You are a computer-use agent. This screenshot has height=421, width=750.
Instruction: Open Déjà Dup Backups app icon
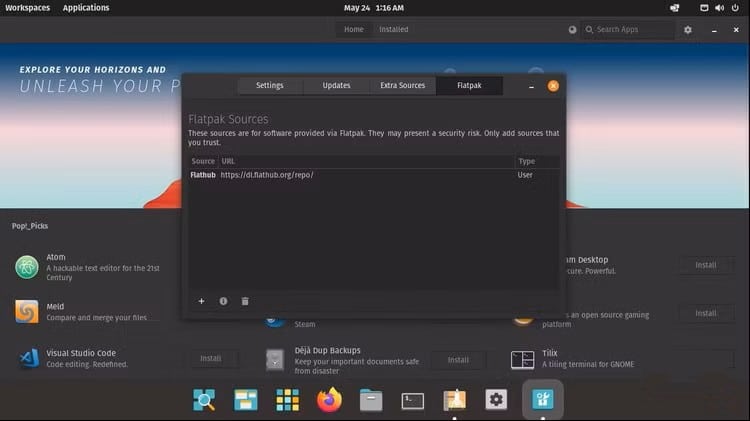point(275,360)
